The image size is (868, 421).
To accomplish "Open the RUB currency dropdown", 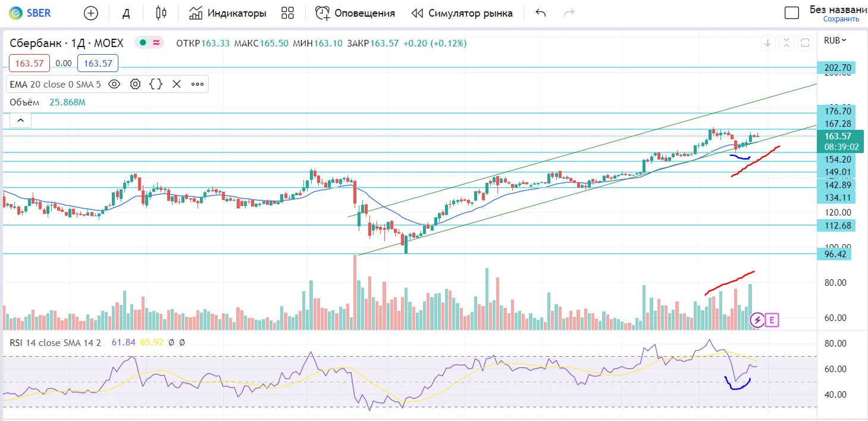I will (x=835, y=40).
